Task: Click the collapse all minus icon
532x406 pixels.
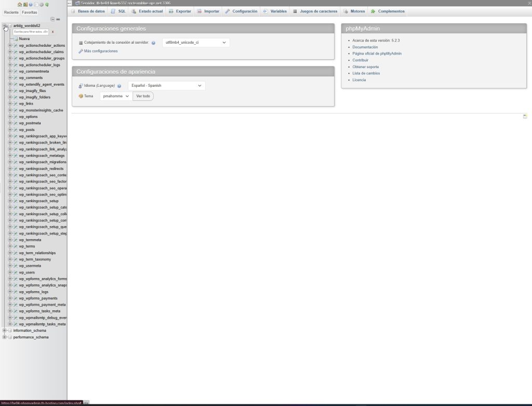Action: point(52,19)
